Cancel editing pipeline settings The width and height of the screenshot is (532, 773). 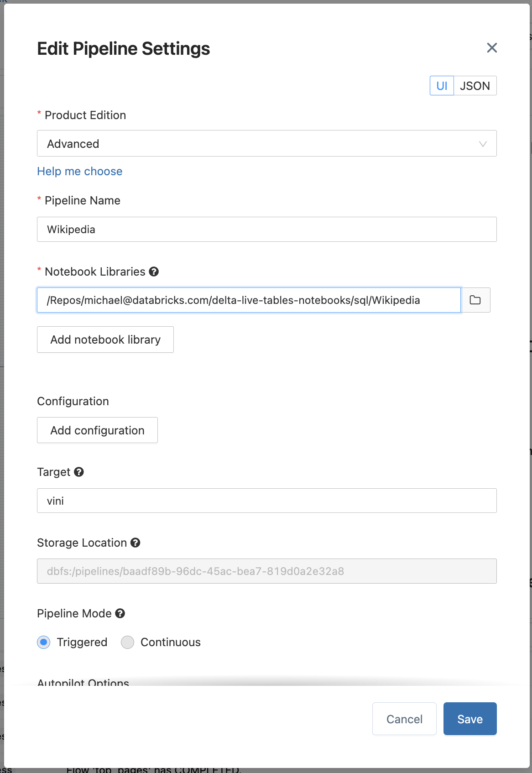click(x=404, y=719)
